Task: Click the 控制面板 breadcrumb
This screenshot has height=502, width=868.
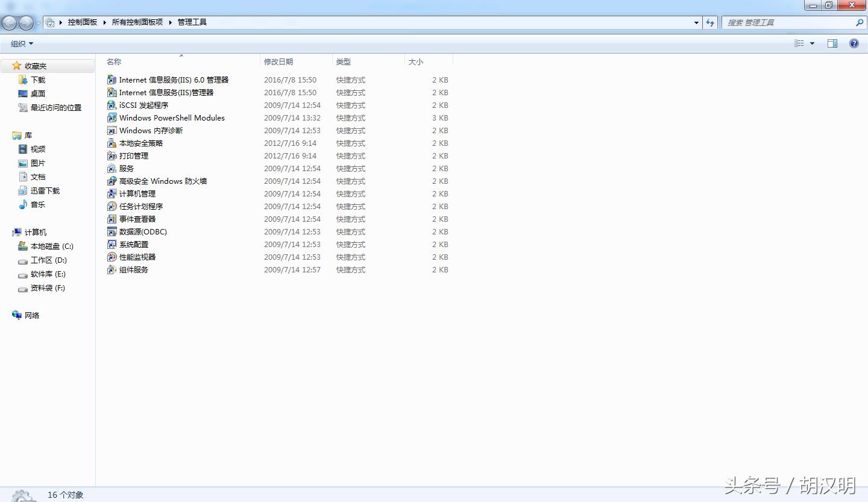Action: click(83, 22)
